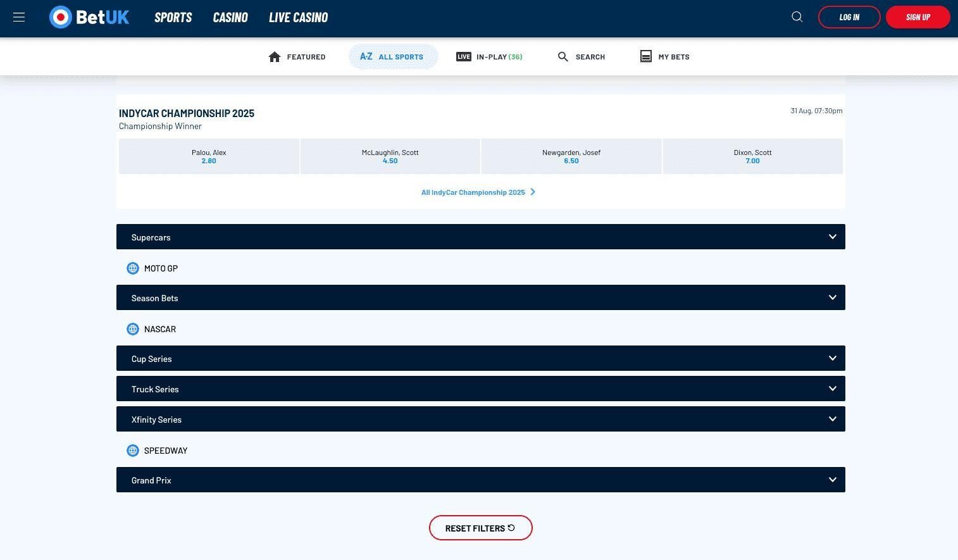Click the reset arrow icon in Reset Filters
The image size is (958, 560).
coord(511,528)
